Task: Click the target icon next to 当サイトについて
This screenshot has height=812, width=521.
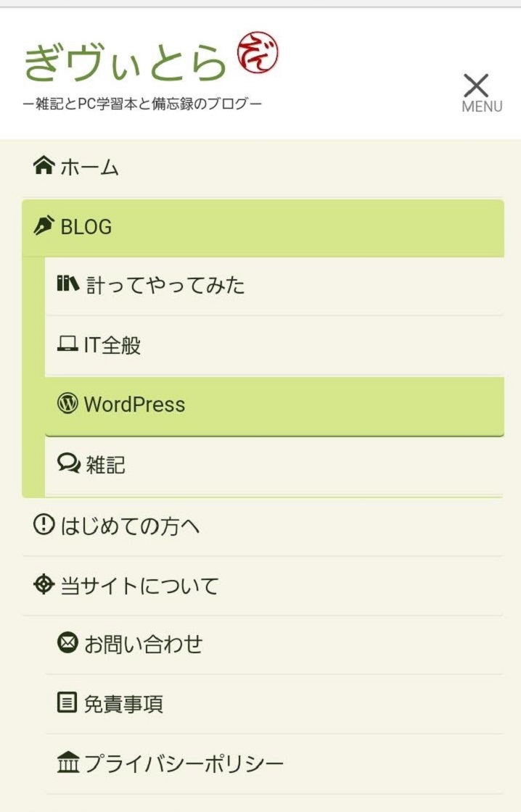Action: pos(45,584)
